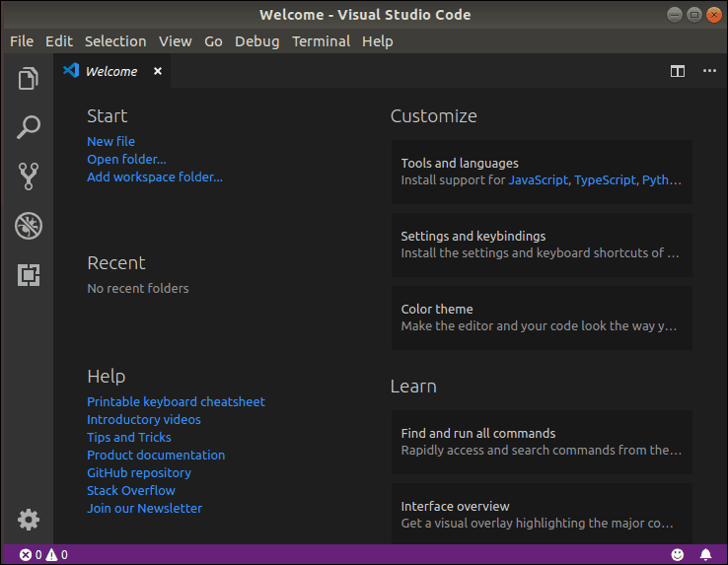Open the View menu

175,41
